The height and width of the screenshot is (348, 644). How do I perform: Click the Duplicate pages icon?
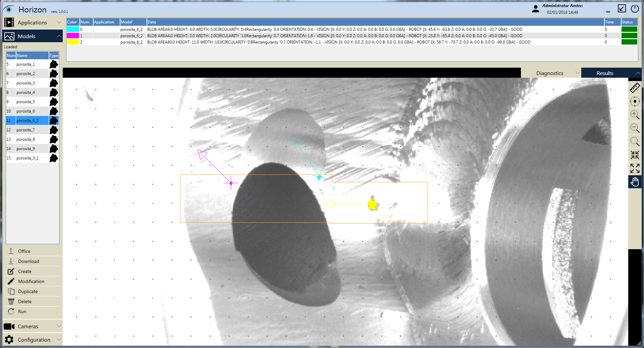(x=11, y=291)
